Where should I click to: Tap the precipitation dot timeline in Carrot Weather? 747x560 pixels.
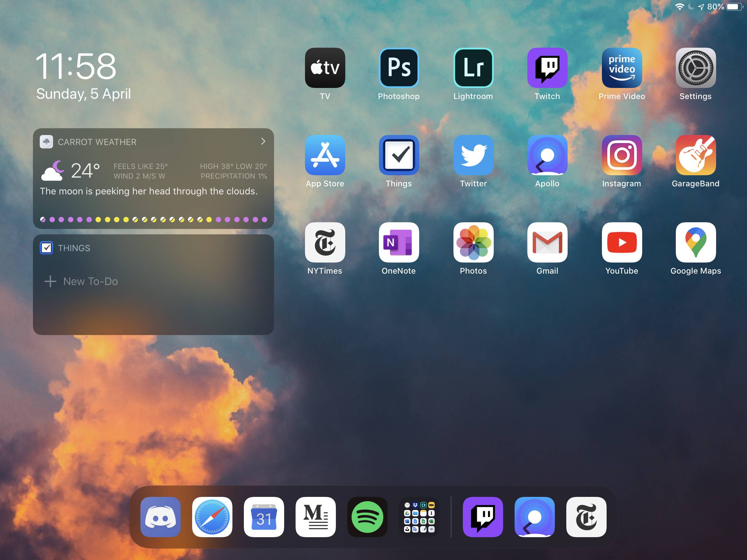153,219
